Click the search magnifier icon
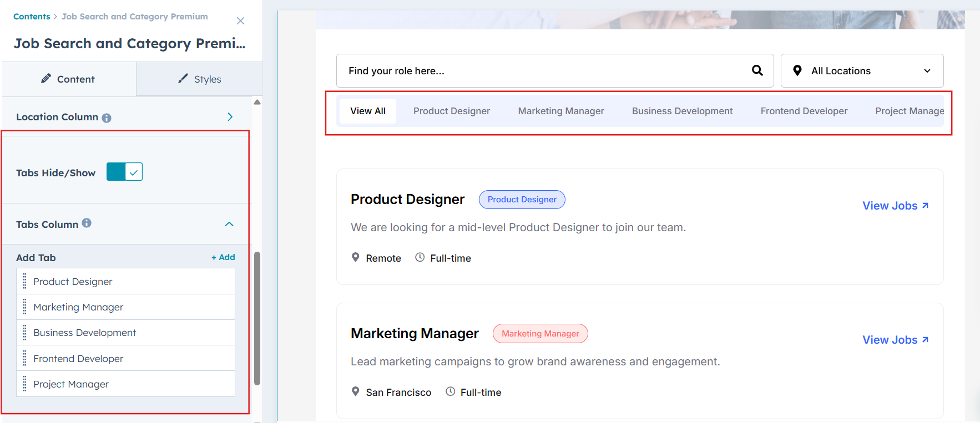Screen dimensions: 980x423 click(757, 70)
